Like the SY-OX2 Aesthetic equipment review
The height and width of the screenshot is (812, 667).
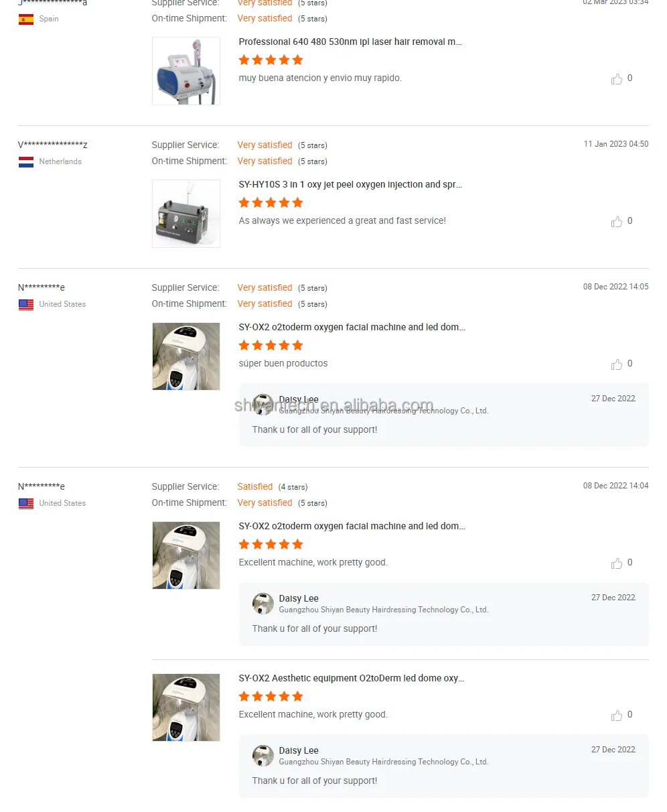click(617, 716)
